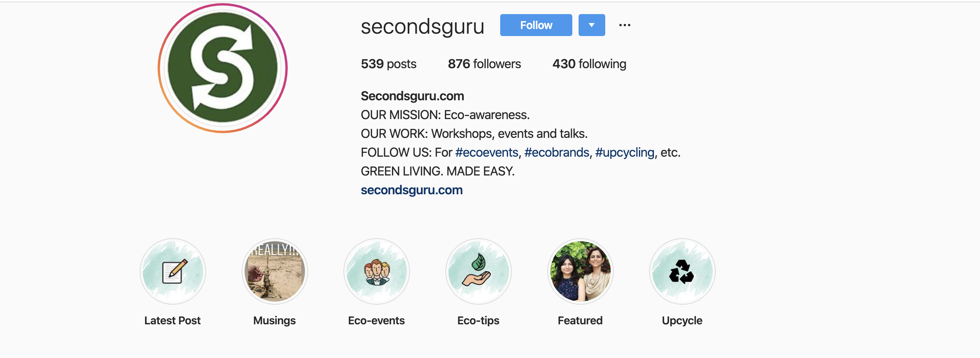The image size is (980, 358).
Task: Visit the secondsguru.com website link
Action: coord(412,190)
